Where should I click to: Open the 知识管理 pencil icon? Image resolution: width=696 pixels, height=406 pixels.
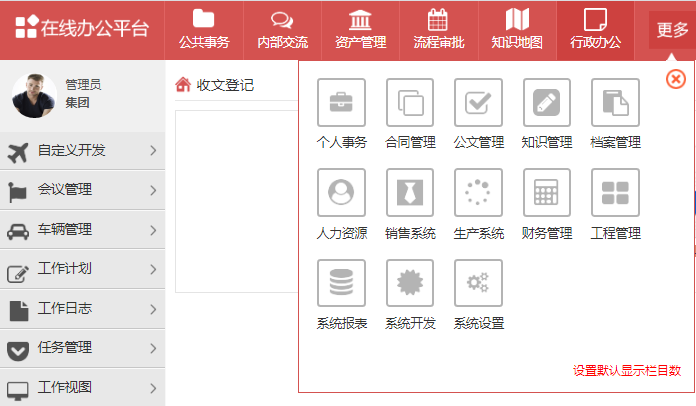[546, 102]
